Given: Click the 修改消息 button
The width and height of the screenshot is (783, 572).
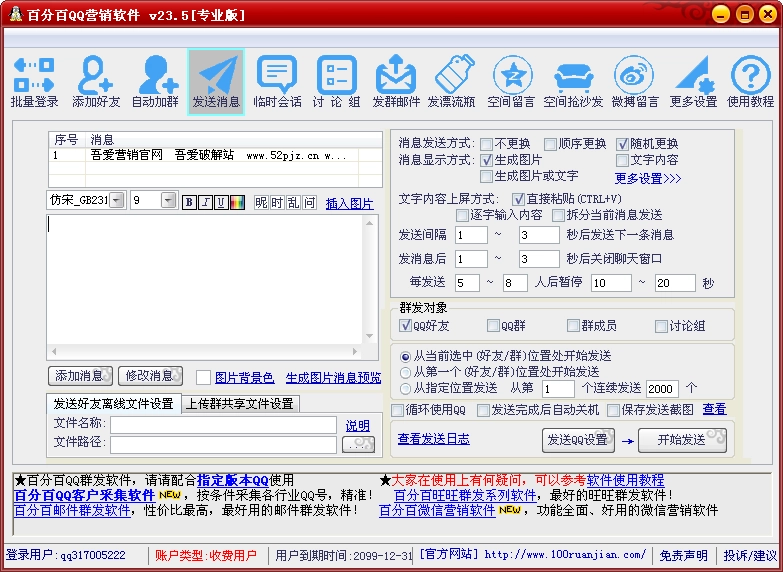Looking at the screenshot, I should coord(150,376).
